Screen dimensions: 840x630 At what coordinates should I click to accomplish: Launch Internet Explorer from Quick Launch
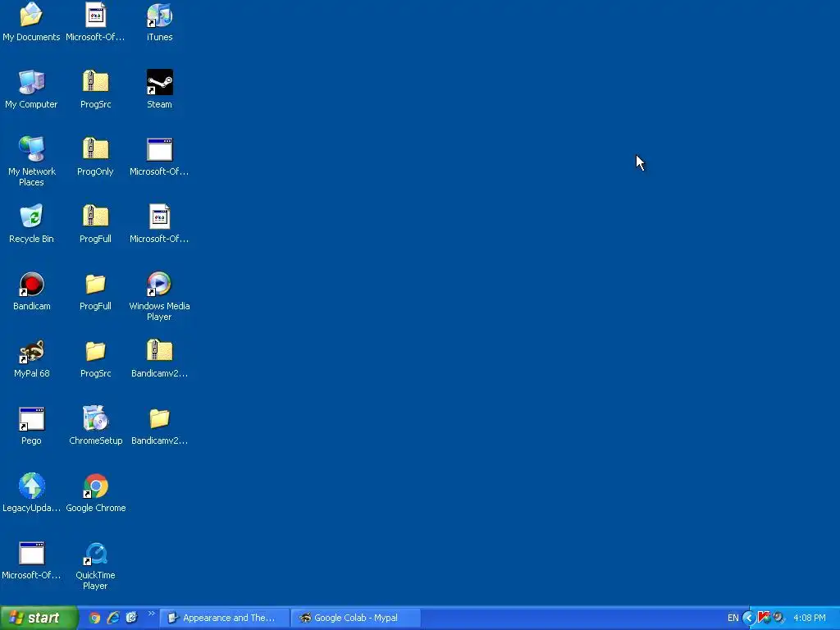coord(113,618)
